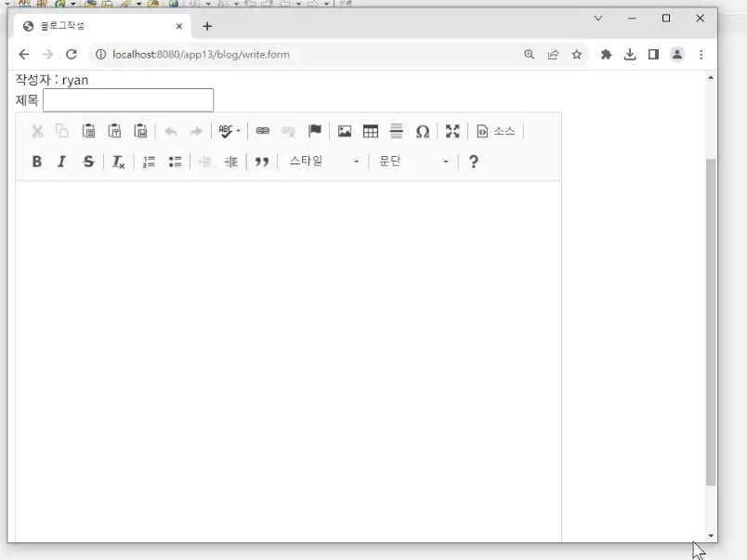The width and height of the screenshot is (747, 560).
Task: Open a new tab with plus button
Action: 207,26
